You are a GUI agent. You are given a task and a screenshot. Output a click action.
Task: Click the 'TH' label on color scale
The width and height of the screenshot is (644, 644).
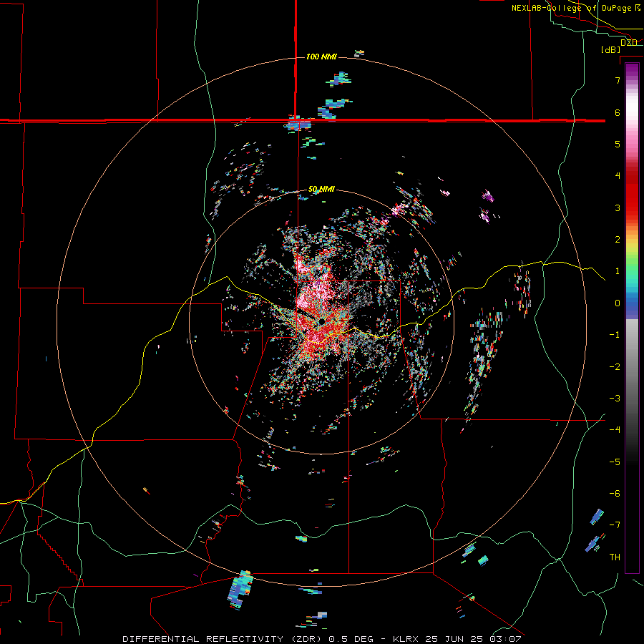coord(615,557)
